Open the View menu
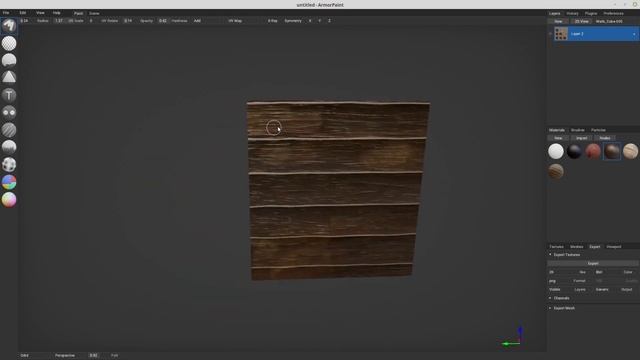The height and width of the screenshot is (360, 640). [40, 13]
